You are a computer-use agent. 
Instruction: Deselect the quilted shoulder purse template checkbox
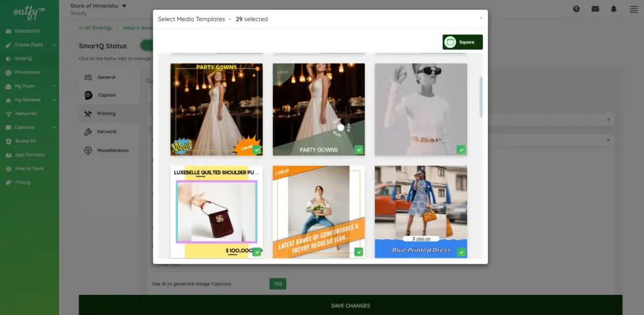257,251
